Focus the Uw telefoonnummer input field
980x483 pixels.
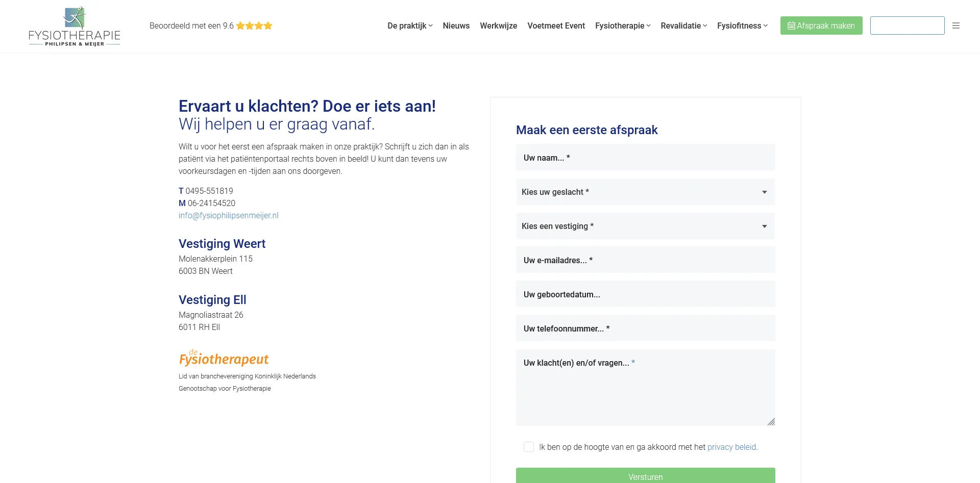[x=646, y=328]
